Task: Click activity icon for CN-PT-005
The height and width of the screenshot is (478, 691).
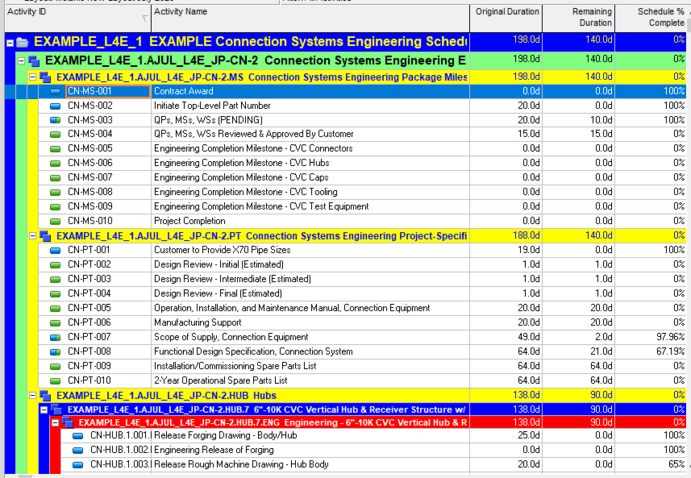Action: pyautogui.click(x=55, y=308)
